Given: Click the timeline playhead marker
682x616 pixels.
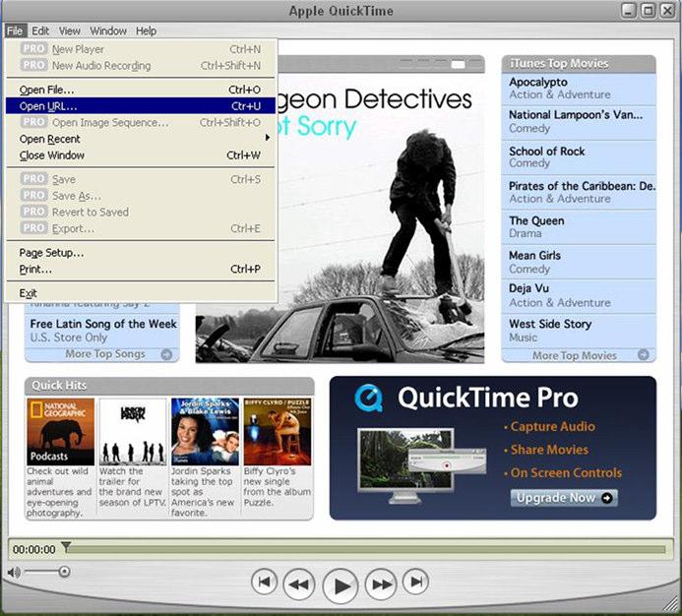Looking at the screenshot, I should pos(66,547).
